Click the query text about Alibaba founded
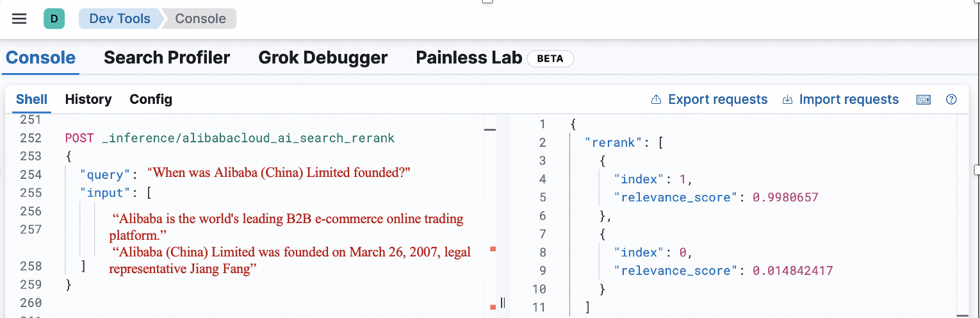Viewport: 980px width, 318px height. coord(279,172)
